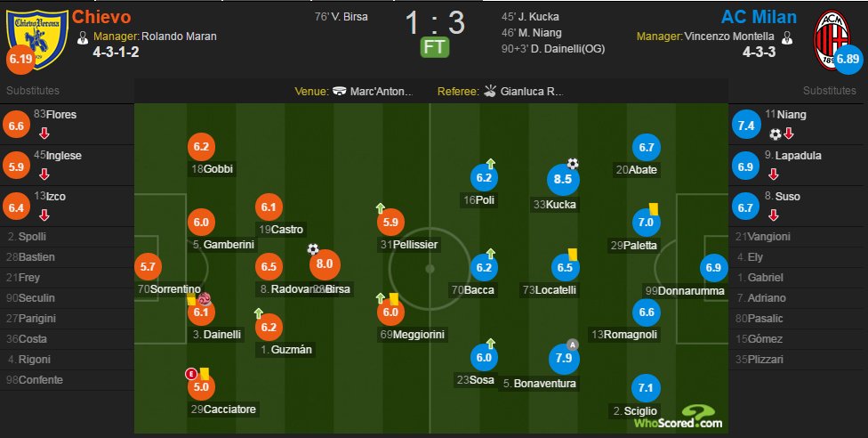Select Birsa's 8.0 rating circle
868x438 pixels.
[x=325, y=264]
